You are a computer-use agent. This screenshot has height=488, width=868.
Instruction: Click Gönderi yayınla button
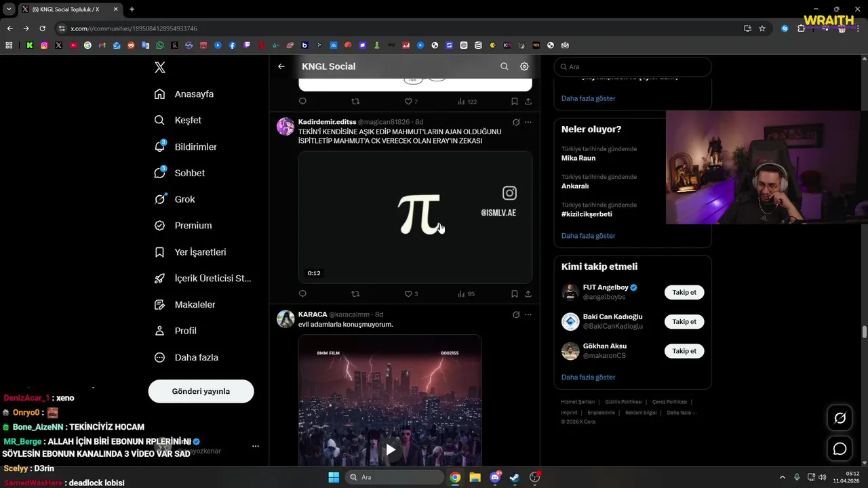(201, 391)
